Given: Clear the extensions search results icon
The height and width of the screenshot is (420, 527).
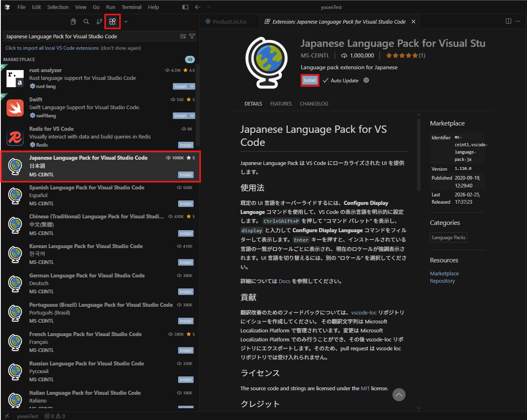Looking at the screenshot, I should (183, 36).
